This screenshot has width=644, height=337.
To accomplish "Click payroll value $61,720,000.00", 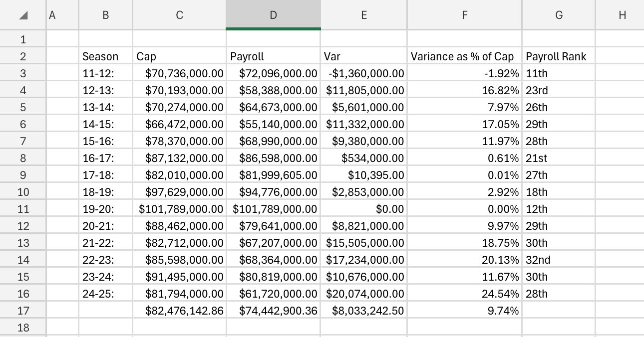I will point(273,294).
